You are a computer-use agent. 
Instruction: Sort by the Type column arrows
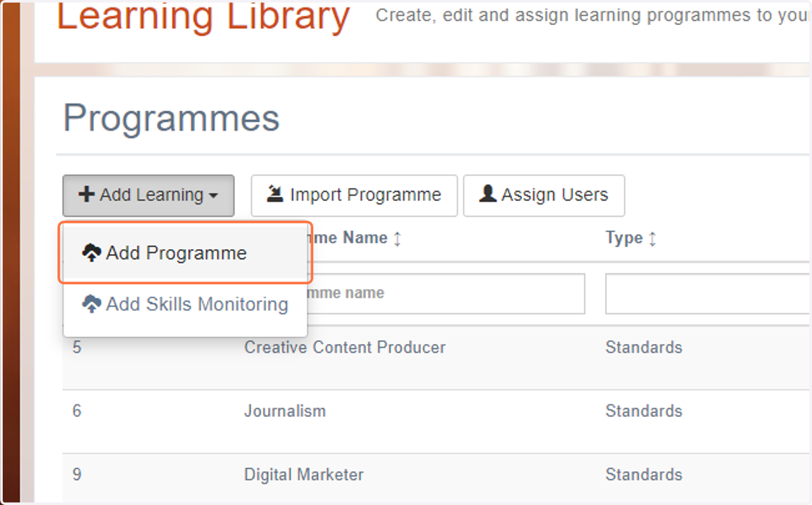tap(652, 238)
